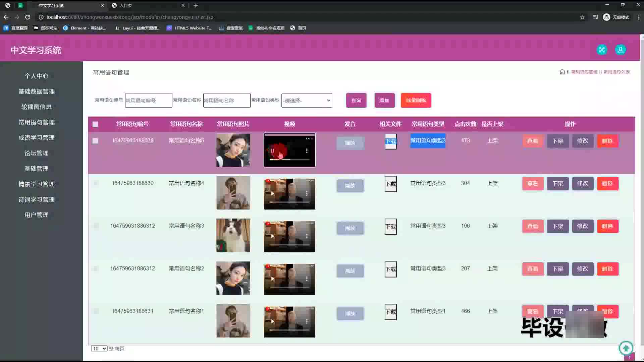Click the progress bar of first video

(289, 160)
